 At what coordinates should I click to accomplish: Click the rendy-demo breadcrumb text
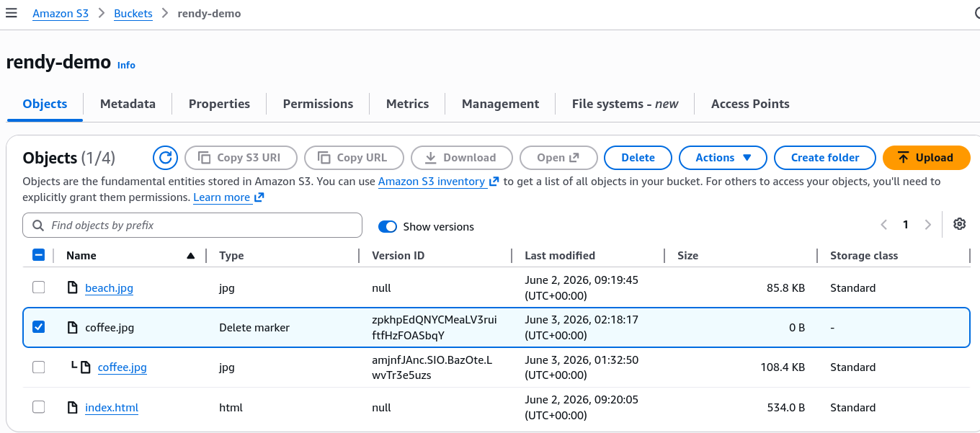point(209,14)
